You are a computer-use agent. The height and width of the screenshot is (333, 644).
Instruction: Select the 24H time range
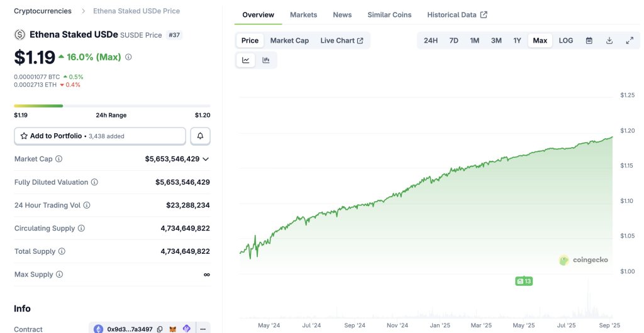tap(431, 40)
